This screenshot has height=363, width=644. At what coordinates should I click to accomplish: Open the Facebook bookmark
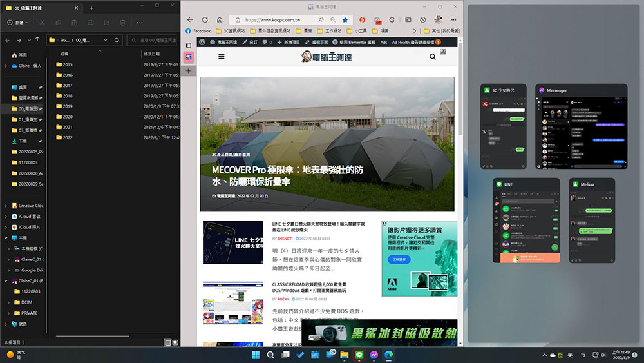tap(198, 31)
